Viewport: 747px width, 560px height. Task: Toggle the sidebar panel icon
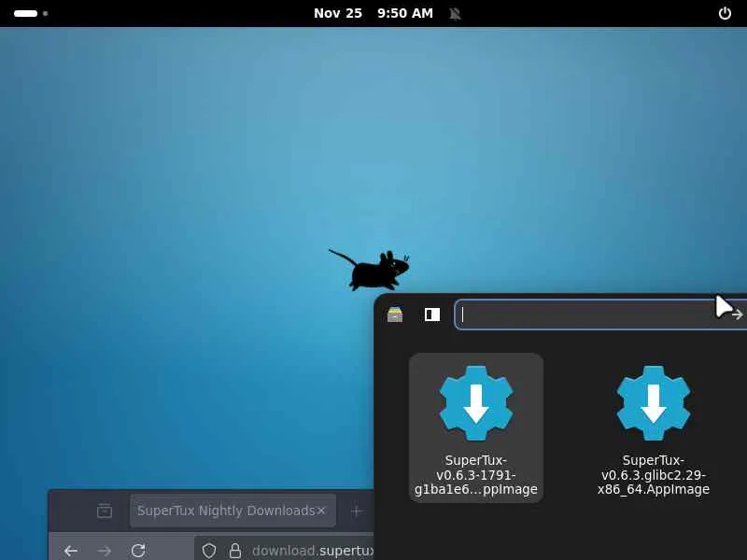point(432,315)
